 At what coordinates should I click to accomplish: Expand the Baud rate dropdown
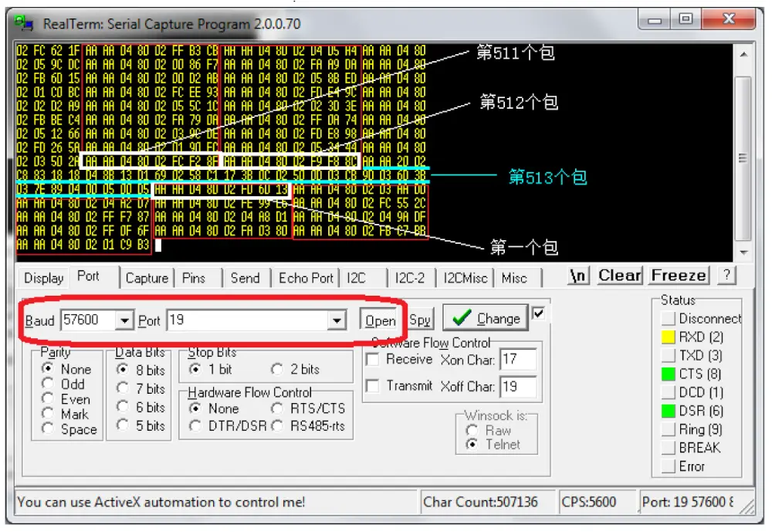124,320
